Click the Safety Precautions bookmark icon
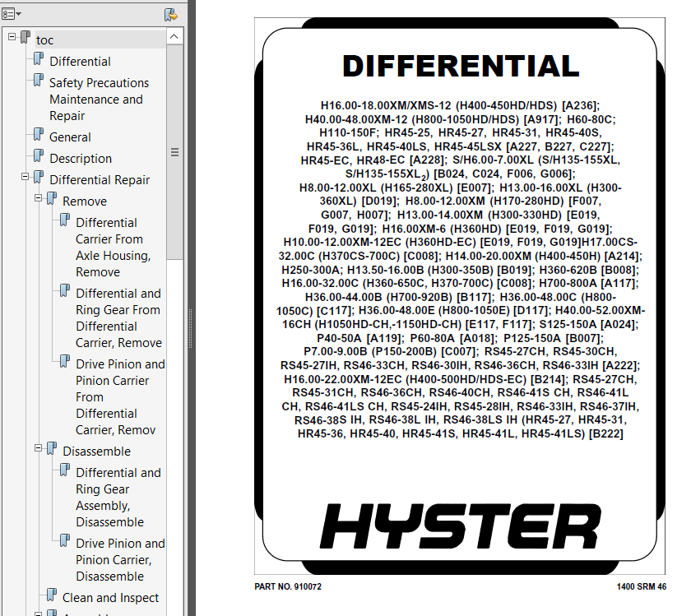Screen dimensions: 691x616 tap(39, 80)
